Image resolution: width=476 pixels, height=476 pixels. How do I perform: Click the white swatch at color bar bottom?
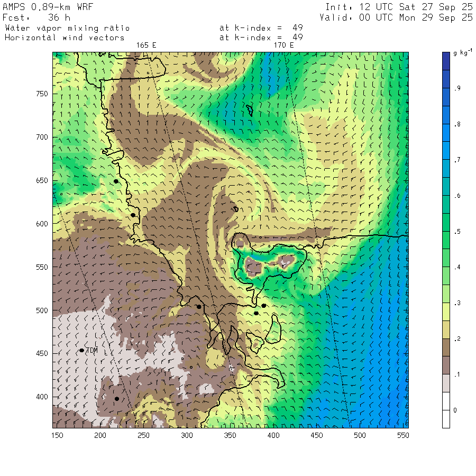tap(446, 419)
